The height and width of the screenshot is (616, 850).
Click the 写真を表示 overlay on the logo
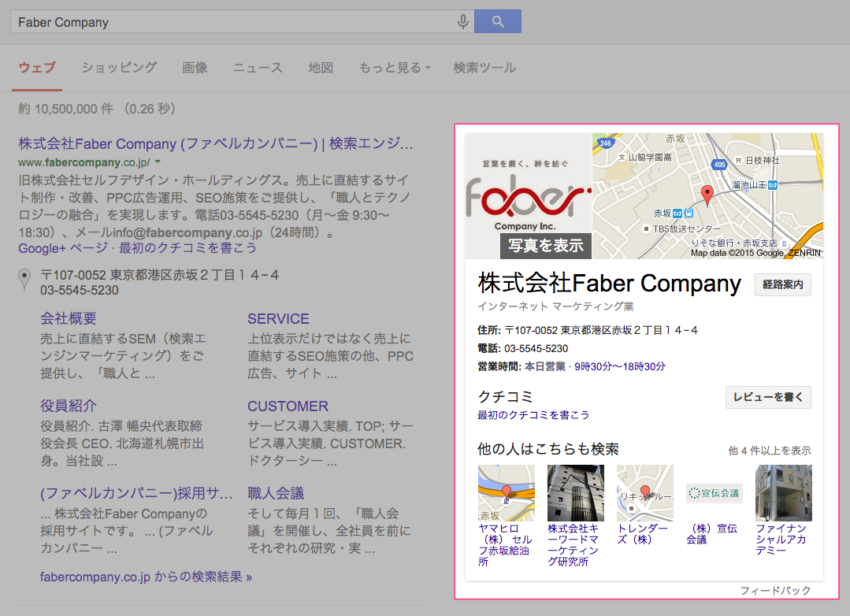[545, 246]
